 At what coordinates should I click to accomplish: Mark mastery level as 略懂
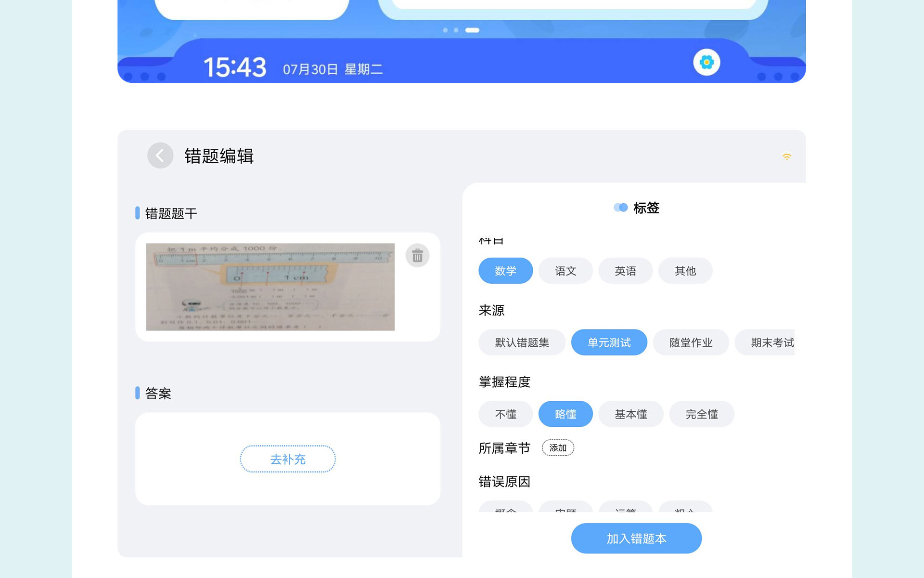tap(565, 414)
